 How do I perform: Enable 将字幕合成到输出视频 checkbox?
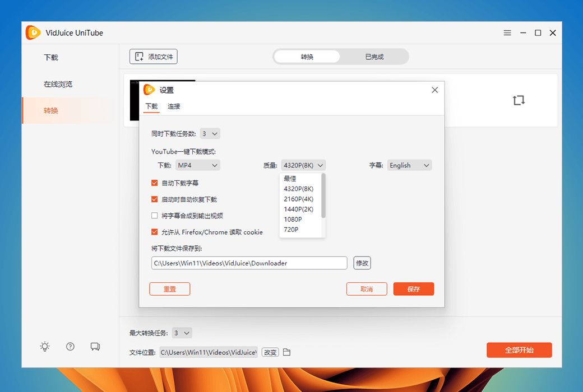tap(155, 216)
